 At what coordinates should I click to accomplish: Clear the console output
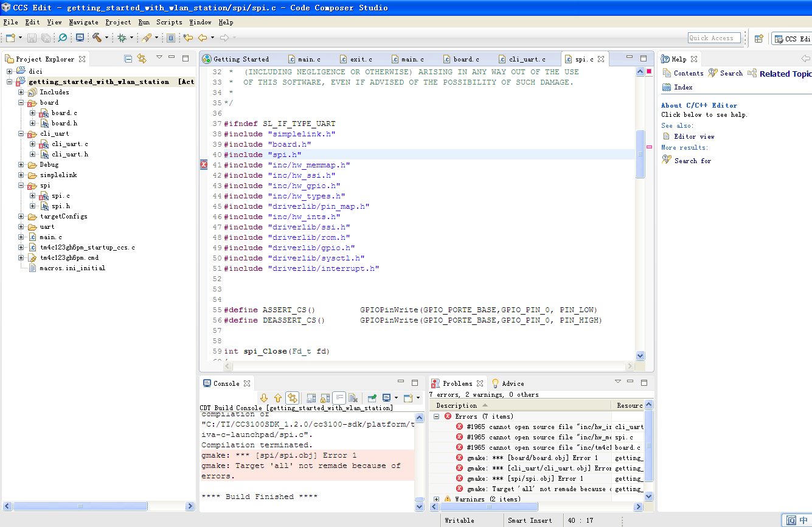[x=353, y=398]
